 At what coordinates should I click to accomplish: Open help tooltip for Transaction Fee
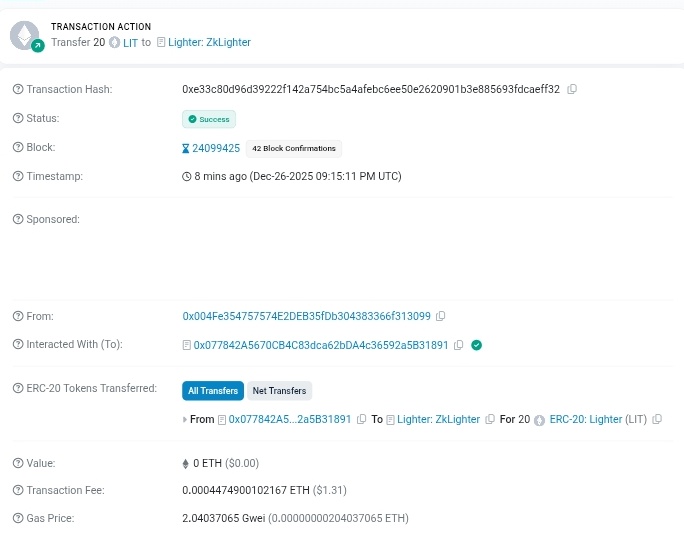18,490
